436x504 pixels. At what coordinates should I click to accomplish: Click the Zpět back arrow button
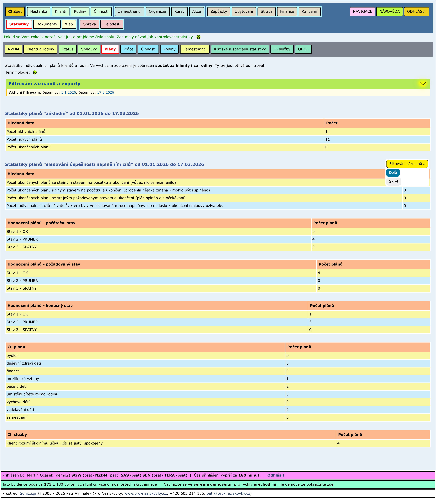coord(15,11)
